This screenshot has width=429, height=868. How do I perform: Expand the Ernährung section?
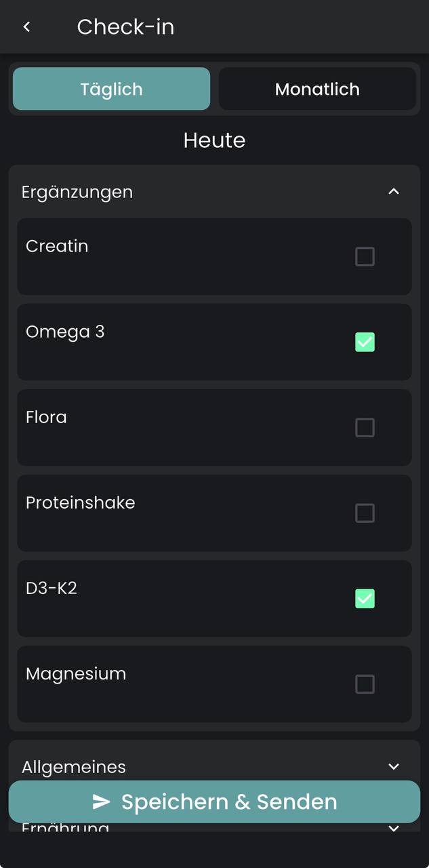click(393, 829)
